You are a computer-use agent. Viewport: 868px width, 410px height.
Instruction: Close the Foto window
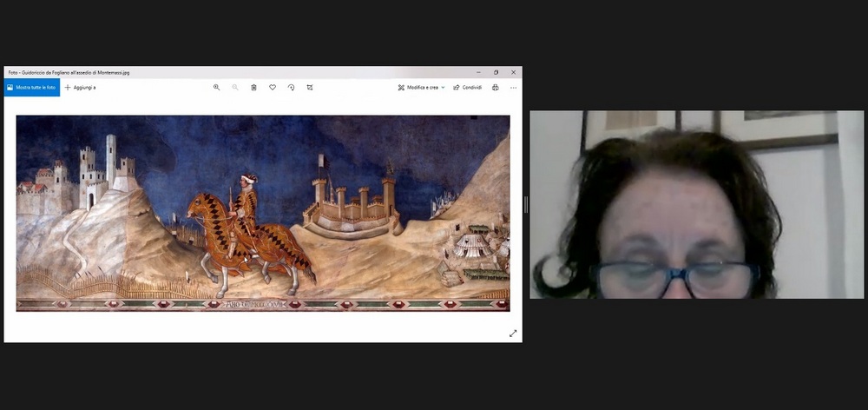(513, 72)
